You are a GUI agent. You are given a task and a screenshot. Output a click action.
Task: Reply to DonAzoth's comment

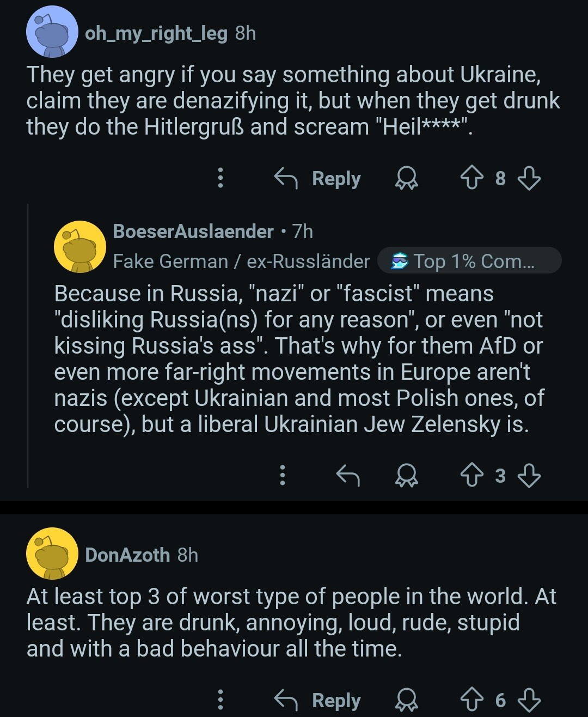pyautogui.click(x=317, y=700)
